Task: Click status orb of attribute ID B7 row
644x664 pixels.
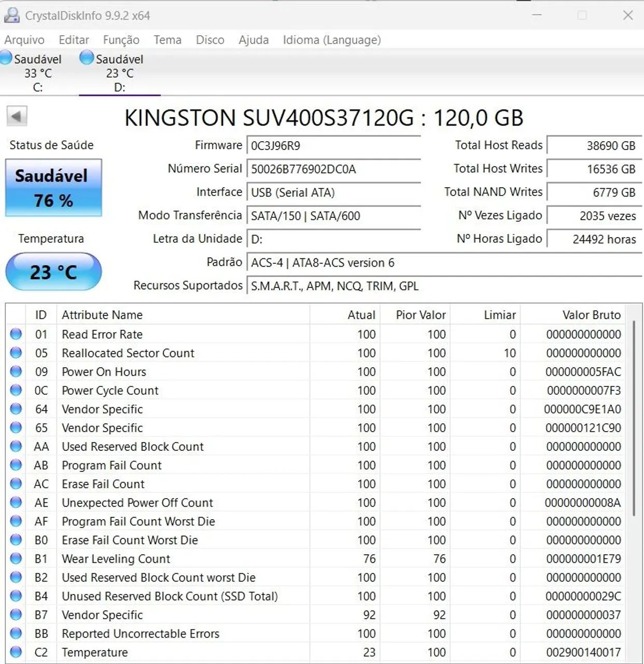Action: [x=16, y=614]
